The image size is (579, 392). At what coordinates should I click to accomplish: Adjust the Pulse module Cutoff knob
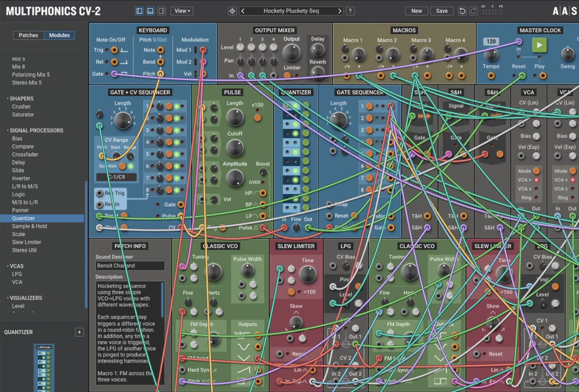point(235,148)
